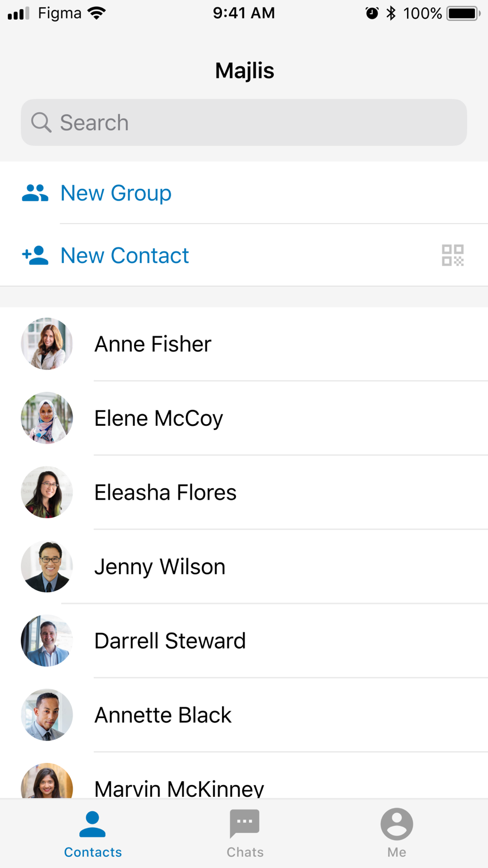Tap the Chats speech bubble icon
This screenshot has height=868, width=488.
pyautogui.click(x=244, y=823)
